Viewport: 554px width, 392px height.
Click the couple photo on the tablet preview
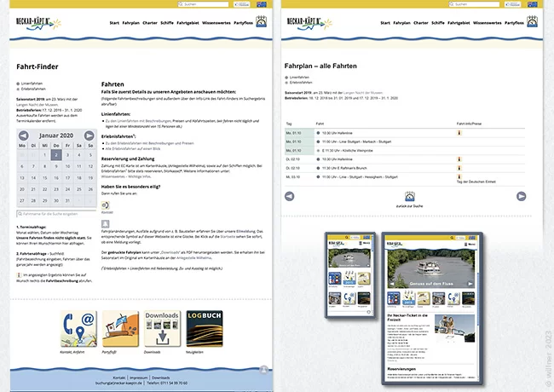click(454, 328)
